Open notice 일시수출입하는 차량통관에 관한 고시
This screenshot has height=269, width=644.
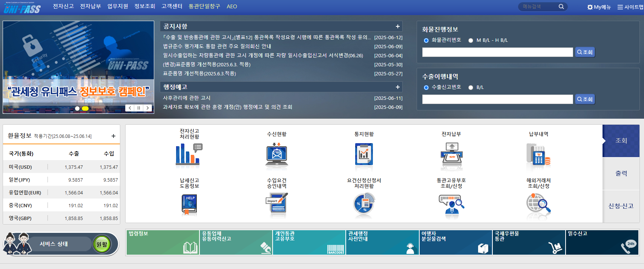(263, 55)
